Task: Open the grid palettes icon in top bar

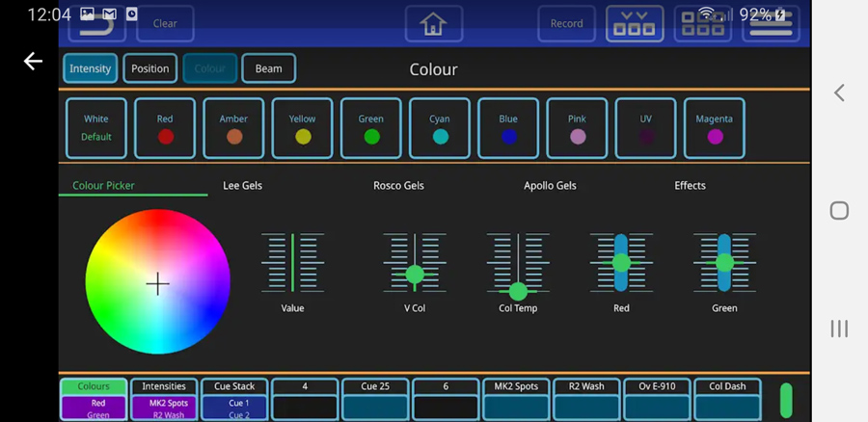Action: tap(702, 23)
